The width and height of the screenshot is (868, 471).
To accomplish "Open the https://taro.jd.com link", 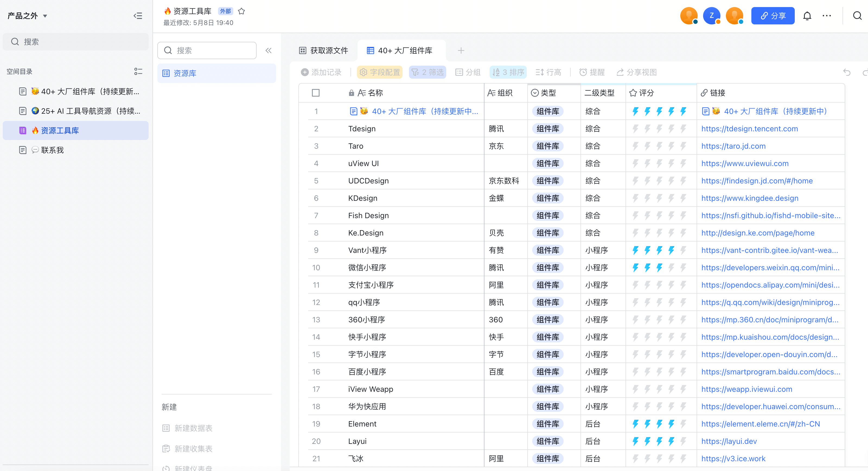I will click(x=733, y=146).
